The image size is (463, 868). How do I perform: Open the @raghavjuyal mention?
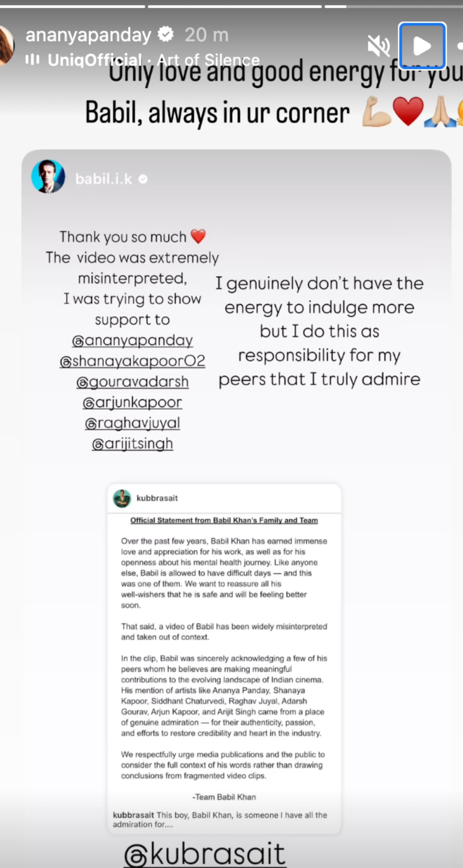pos(133,423)
